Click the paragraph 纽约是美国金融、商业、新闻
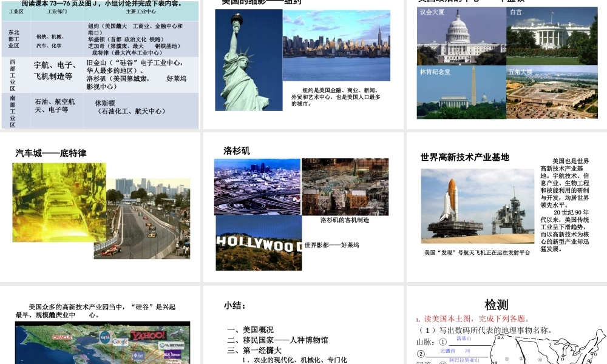The width and height of the screenshot is (607, 364). (336, 96)
